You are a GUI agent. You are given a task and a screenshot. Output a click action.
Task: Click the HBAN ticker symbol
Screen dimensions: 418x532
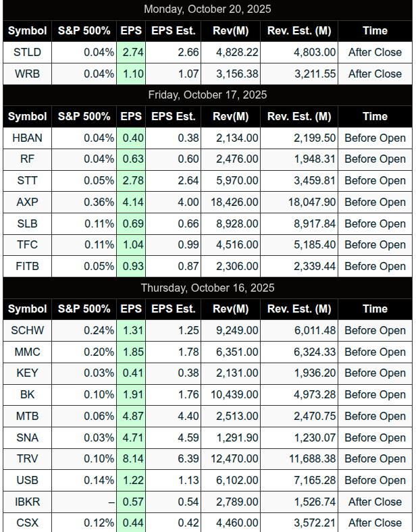point(27,138)
